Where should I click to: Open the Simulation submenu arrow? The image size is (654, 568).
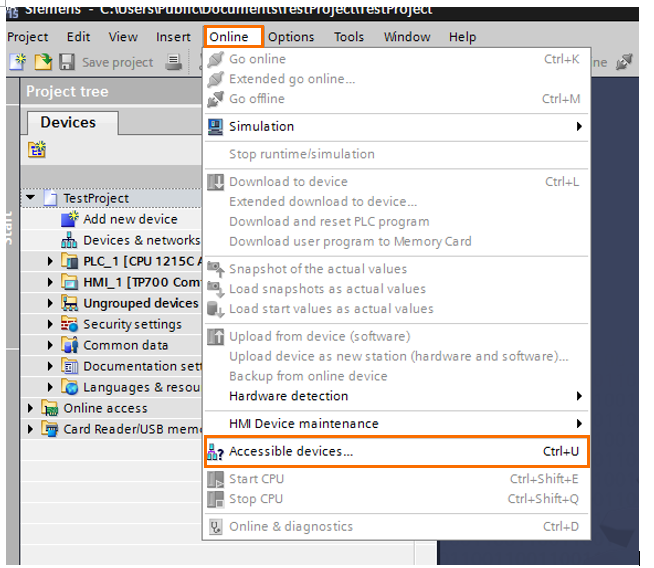[579, 126]
